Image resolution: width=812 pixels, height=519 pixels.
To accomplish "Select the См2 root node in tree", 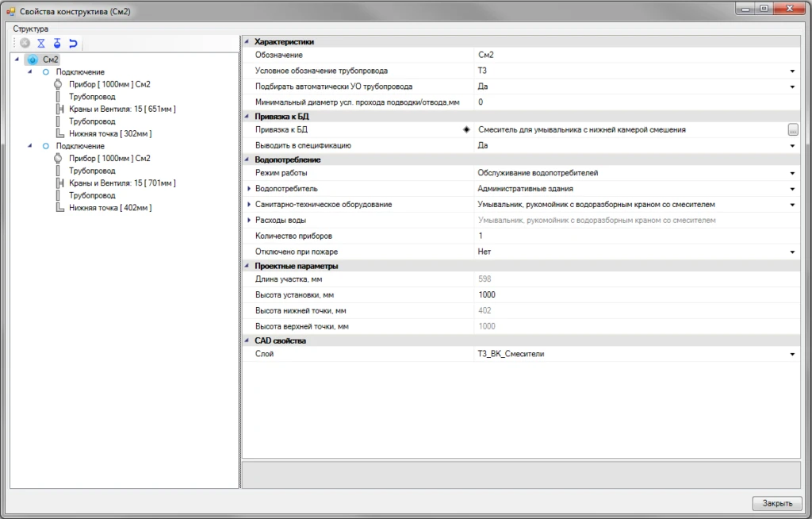I will point(51,60).
